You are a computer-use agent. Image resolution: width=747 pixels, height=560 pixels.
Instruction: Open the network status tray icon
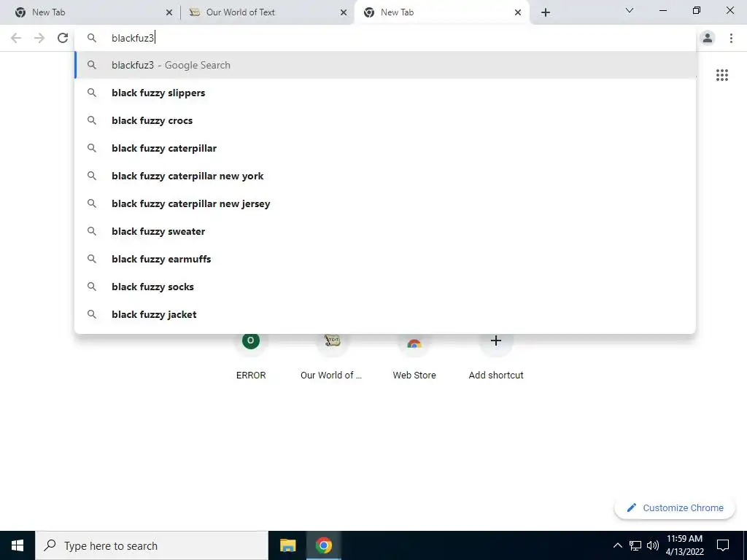point(635,545)
